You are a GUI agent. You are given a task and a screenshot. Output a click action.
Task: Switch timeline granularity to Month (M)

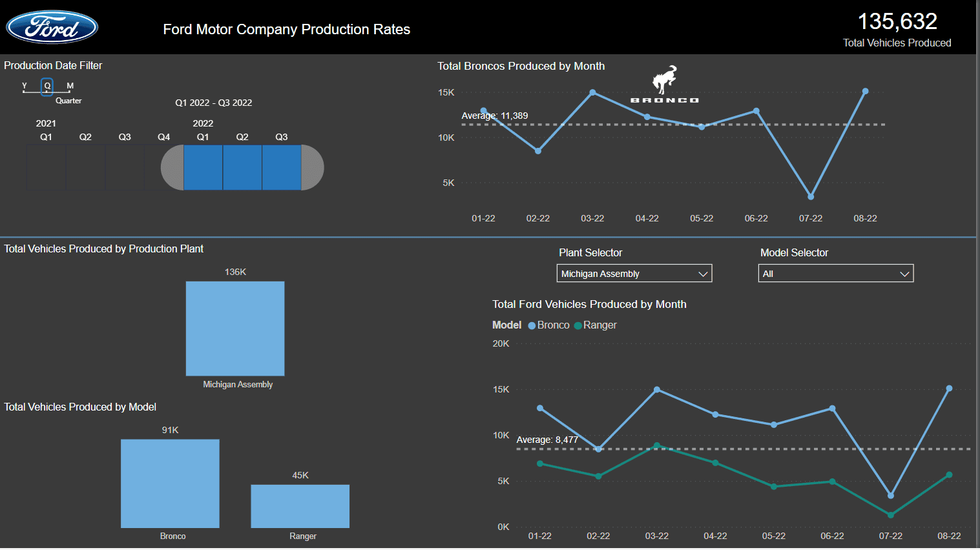(70, 87)
